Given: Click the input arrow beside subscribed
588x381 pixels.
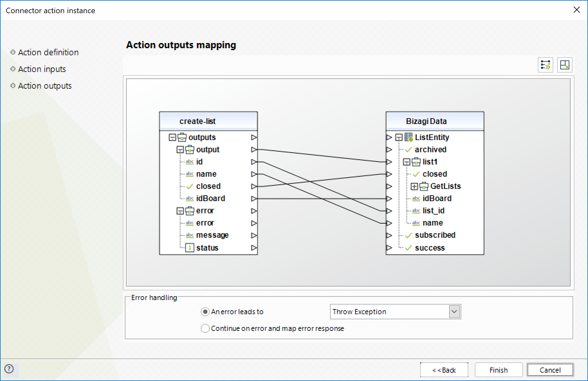Looking at the screenshot, I should tap(389, 235).
